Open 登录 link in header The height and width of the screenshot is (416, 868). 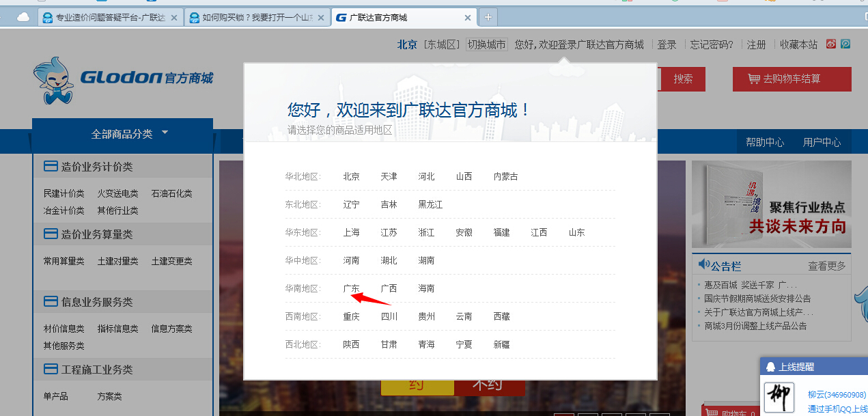click(667, 44)
